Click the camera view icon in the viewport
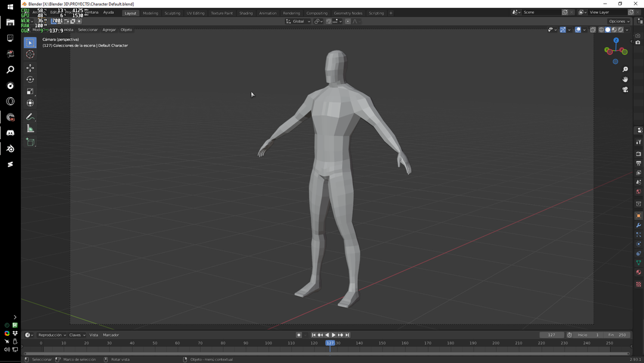 (x=626, y=90)
